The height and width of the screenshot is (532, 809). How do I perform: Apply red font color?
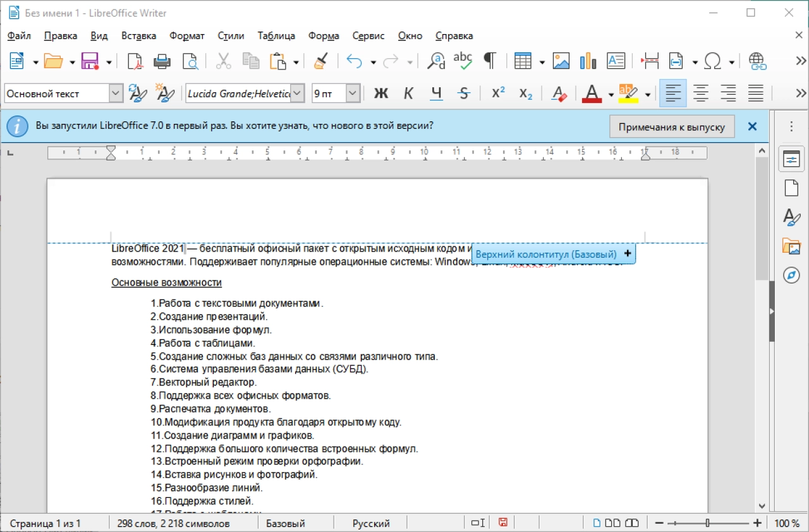(x=592, y=94)
